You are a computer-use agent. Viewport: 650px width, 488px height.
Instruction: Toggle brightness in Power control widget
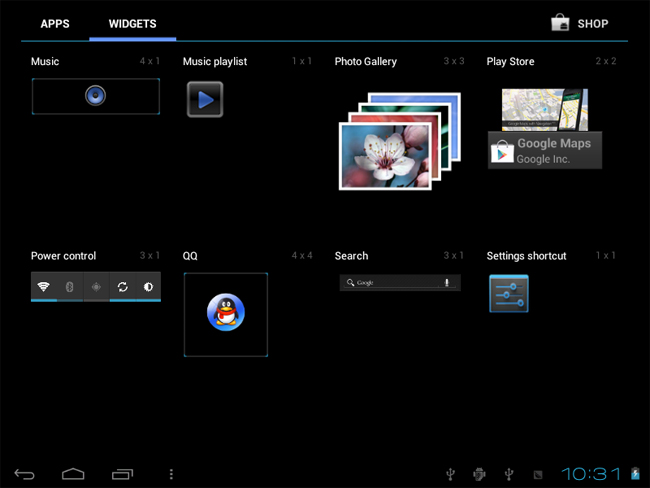148,286
